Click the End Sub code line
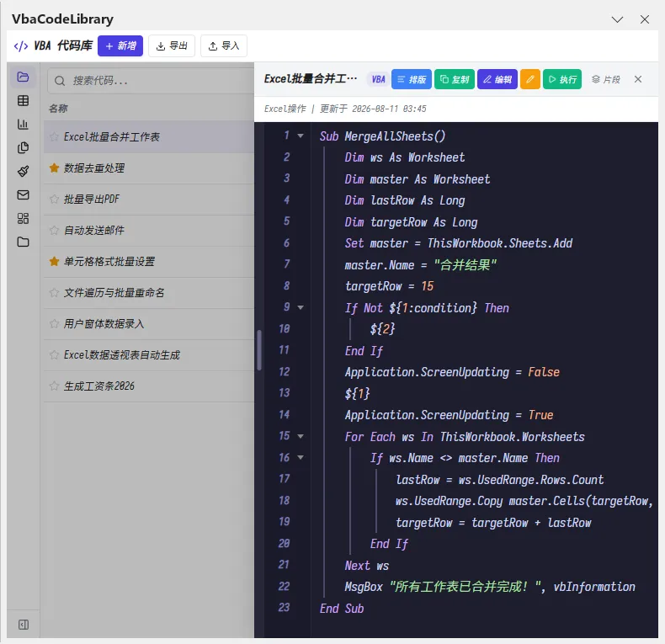 [x=342, y=609]
